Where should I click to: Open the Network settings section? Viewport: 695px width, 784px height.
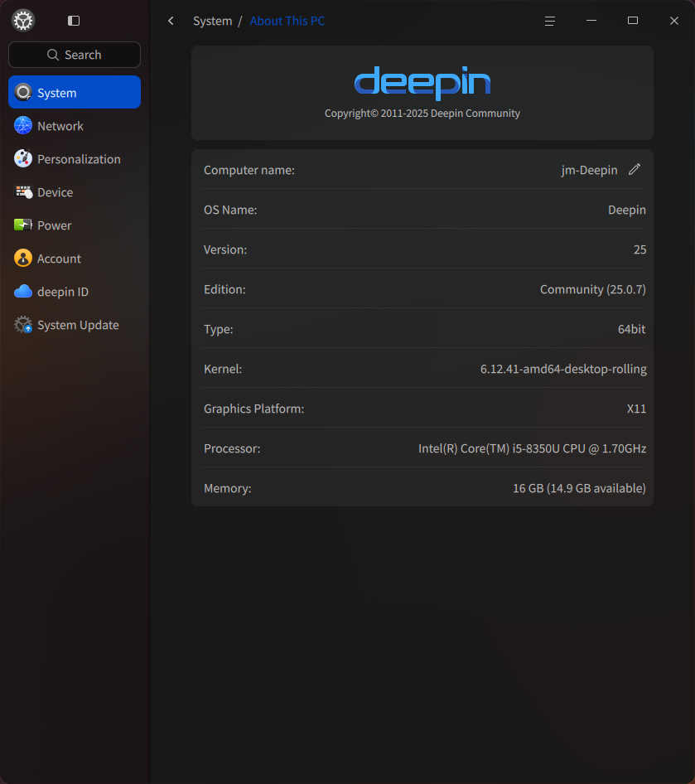point(60,126)
